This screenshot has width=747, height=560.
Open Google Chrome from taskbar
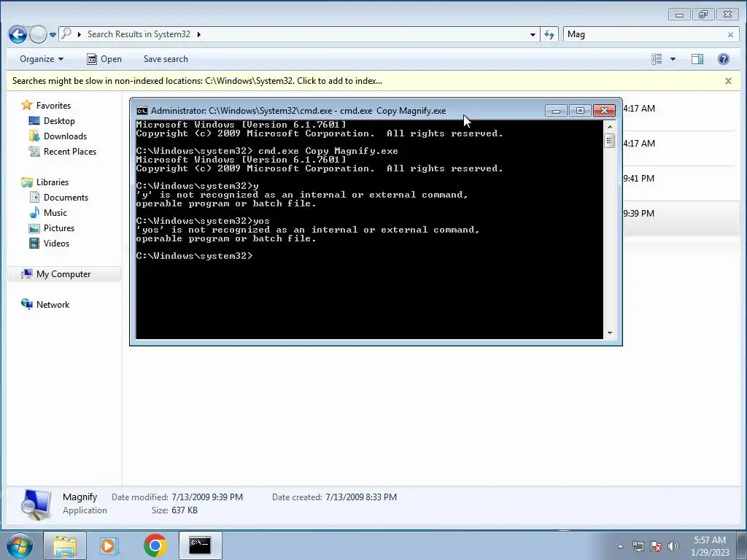[155, 545]
